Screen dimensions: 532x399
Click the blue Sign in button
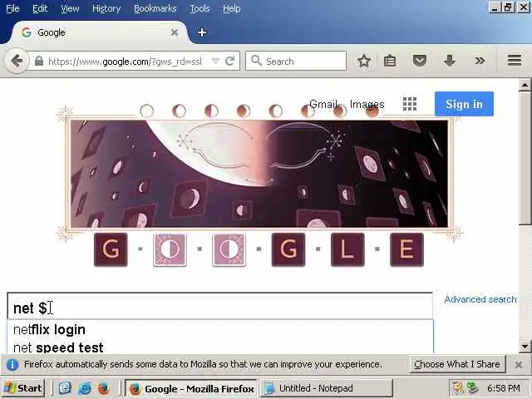click(464, 104)
